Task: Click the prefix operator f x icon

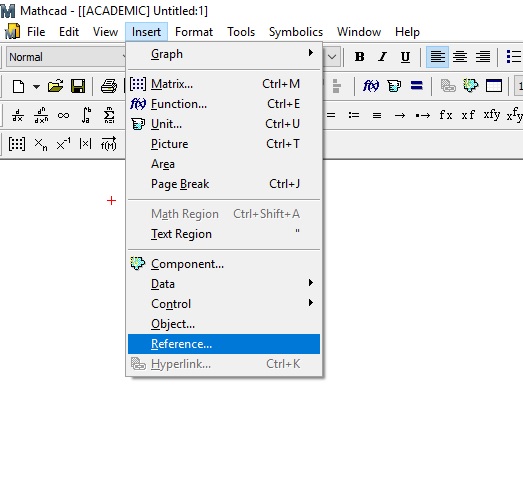Action: click(x=446, y=115)
